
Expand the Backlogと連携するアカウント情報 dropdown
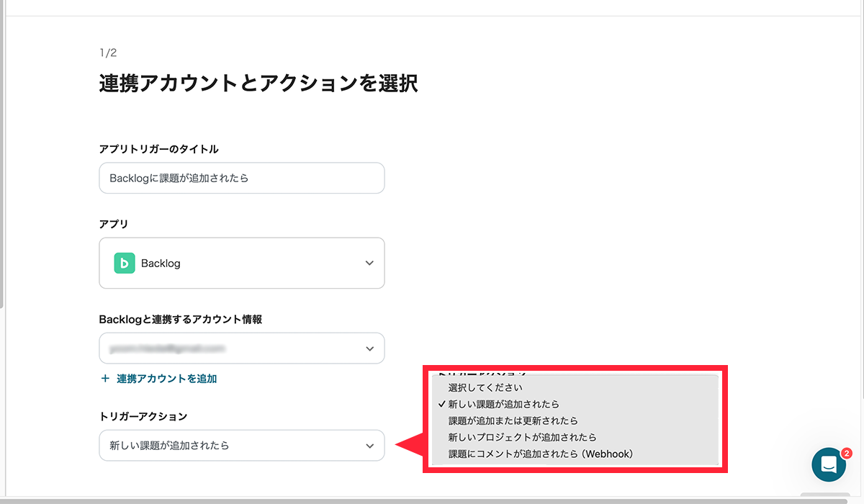(241, 348)
